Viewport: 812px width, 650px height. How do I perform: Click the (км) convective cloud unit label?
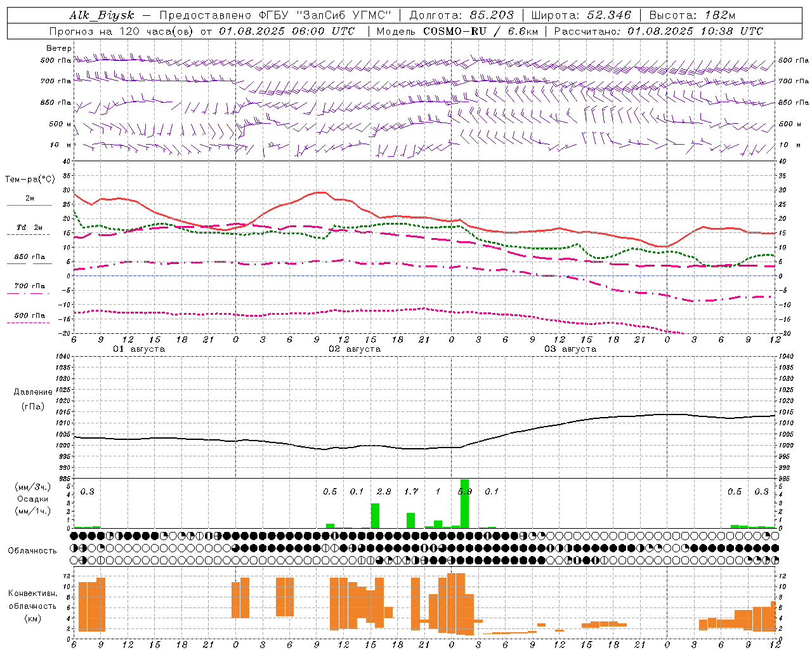33,618
